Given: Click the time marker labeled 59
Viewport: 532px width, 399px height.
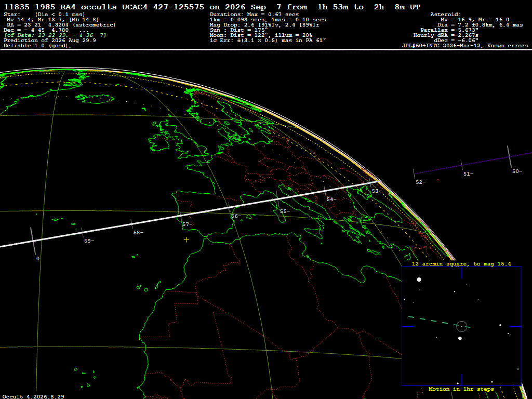Looking at the screenshot, I should point(88,241).
